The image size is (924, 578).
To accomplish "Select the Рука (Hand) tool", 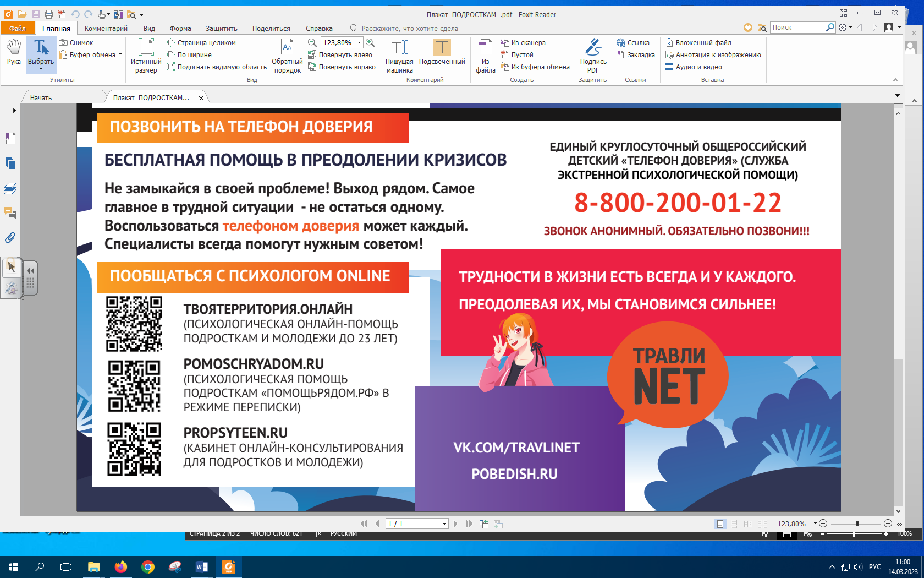I will pyautogui.click(x=14, y=53).
